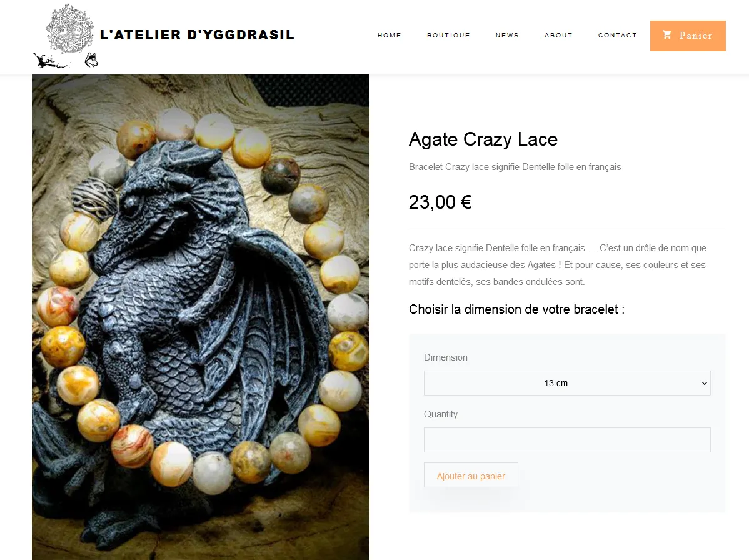Select the 13 cm dimension combo box
749x560 pixels.
point(567,383)
